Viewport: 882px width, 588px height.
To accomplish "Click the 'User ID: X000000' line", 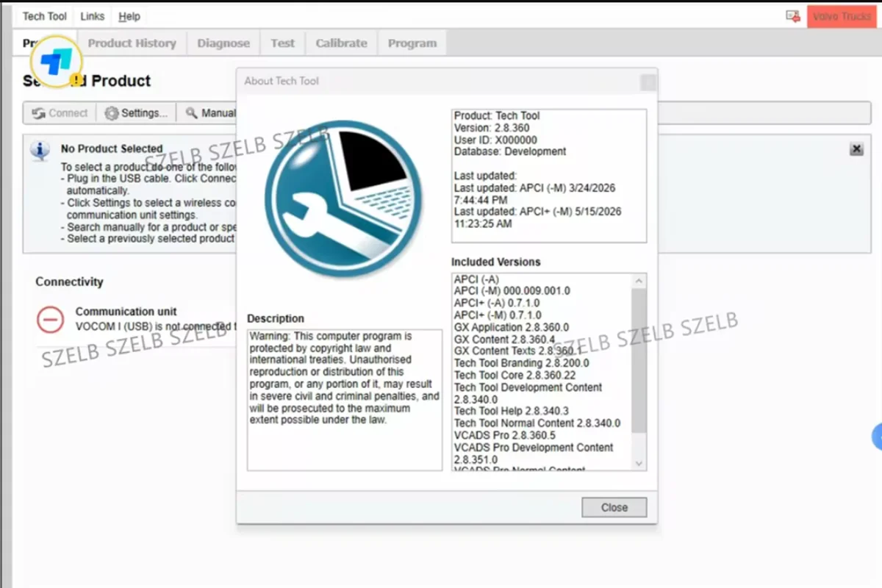I will [495, 140].
